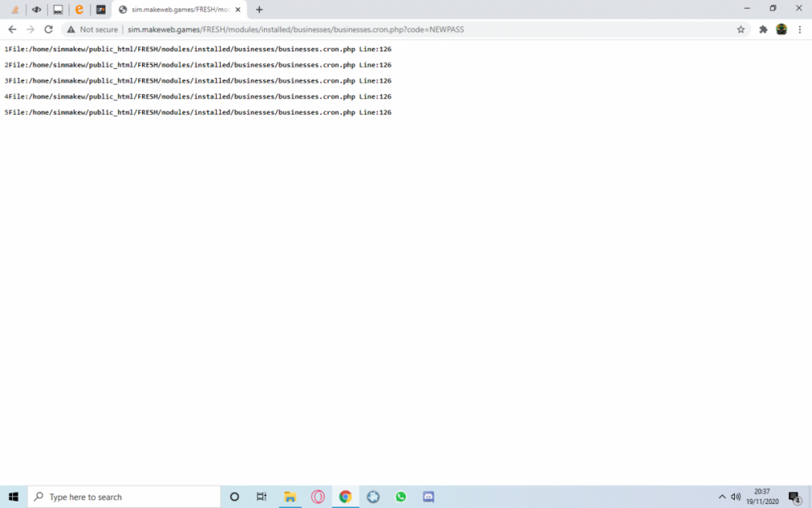812x508 pixels.
Task: Open the Chrome profile avatar
Action: [781, 29]
